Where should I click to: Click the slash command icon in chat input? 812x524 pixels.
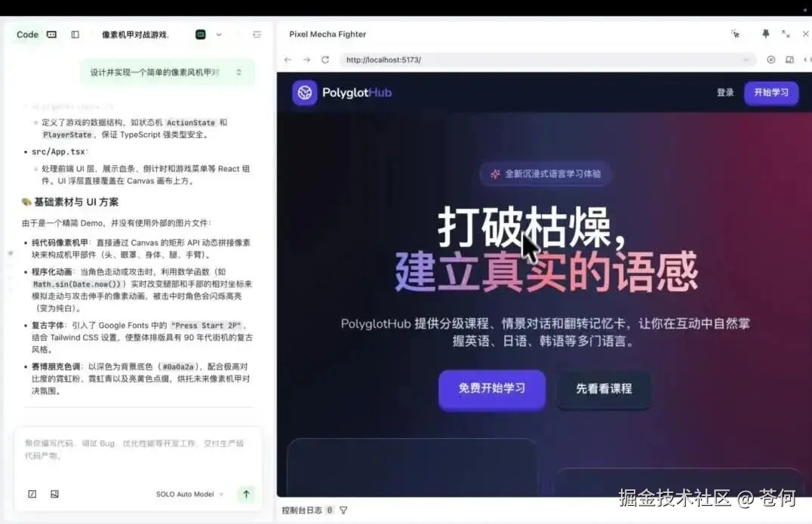point(32,495)
